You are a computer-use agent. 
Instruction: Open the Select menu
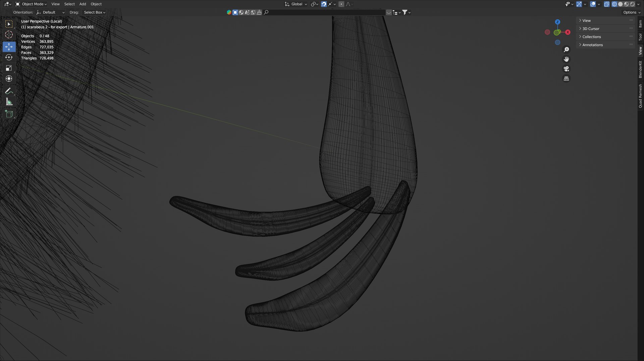69,4
